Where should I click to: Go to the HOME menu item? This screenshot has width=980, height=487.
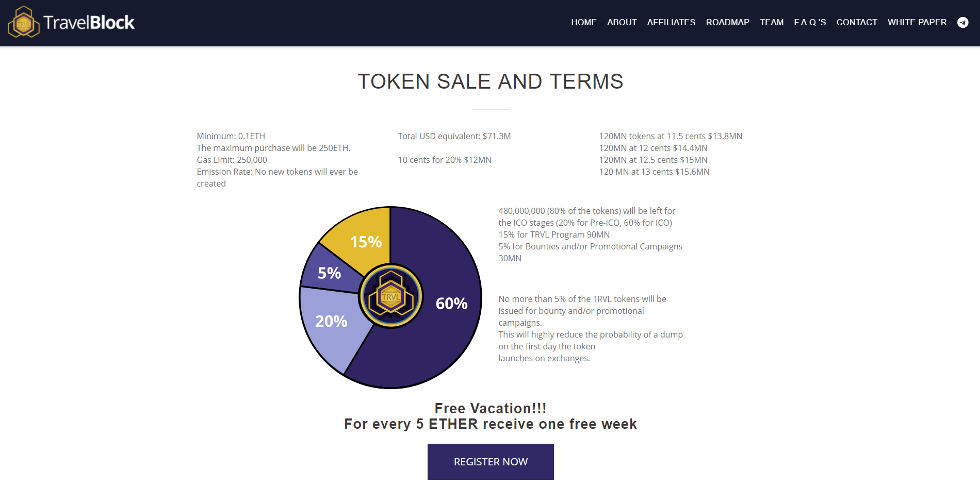583,22
